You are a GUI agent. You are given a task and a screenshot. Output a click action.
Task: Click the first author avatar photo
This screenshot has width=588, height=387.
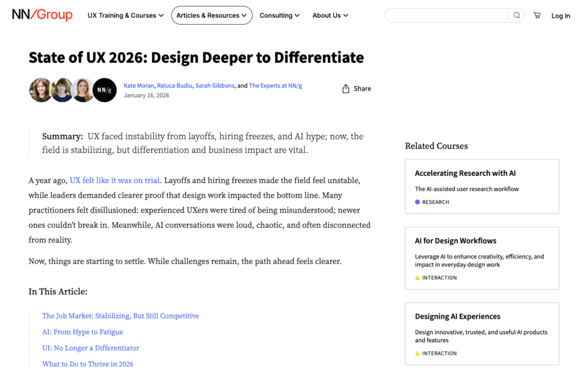coord(41,90)
